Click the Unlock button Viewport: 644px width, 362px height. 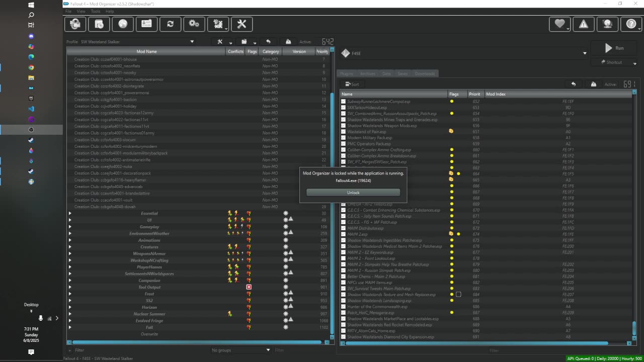pyautogui.click(x=353, y=193)
